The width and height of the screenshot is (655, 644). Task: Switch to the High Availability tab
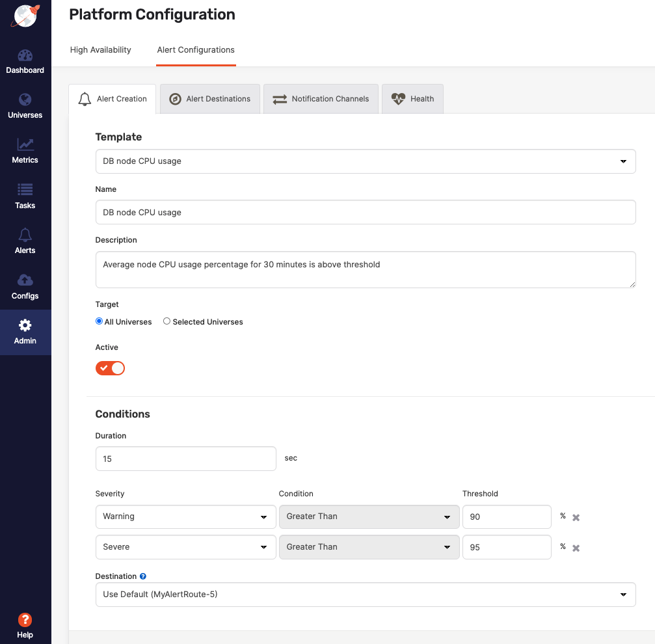click(100, 49)
